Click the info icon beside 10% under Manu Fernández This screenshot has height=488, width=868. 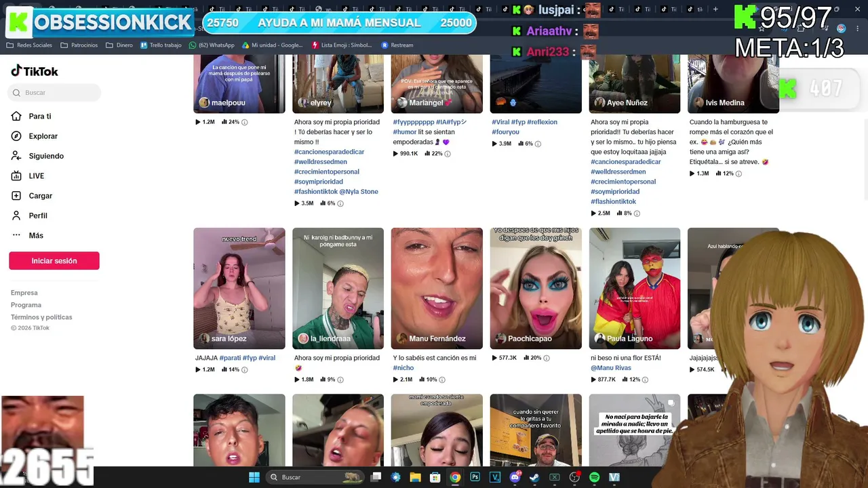[442, 380]
